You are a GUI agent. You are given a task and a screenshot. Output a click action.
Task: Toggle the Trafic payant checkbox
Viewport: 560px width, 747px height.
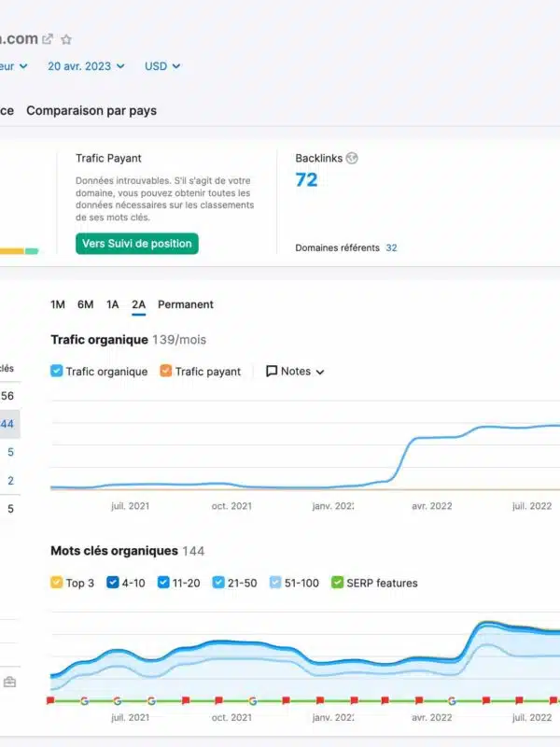tap(166, 372)
